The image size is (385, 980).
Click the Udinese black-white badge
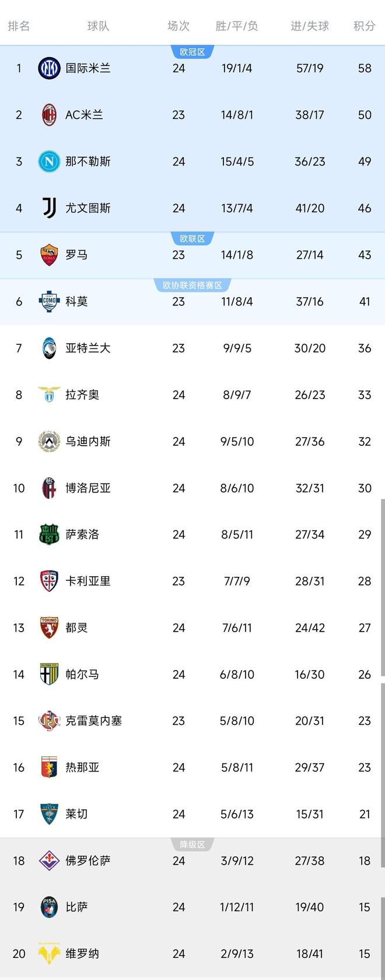click(49, 441)
